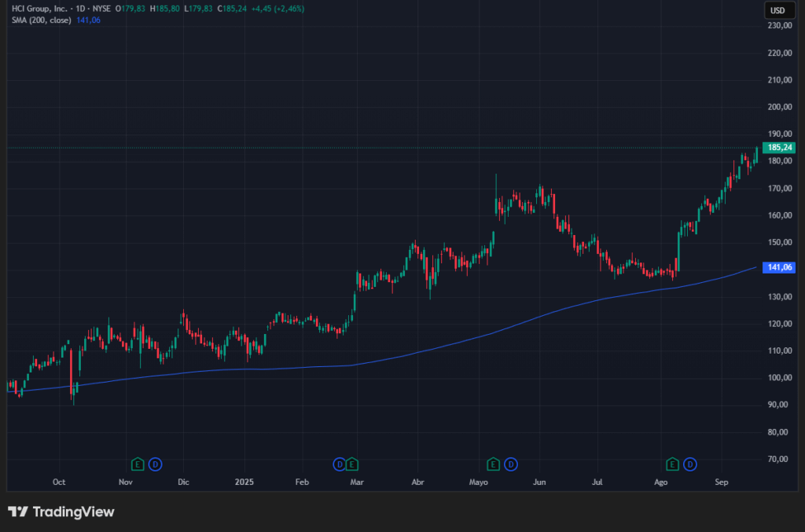805x532 pixels.
Task: Select the earnings E marker near Mayo
Action: click(494, 464)
